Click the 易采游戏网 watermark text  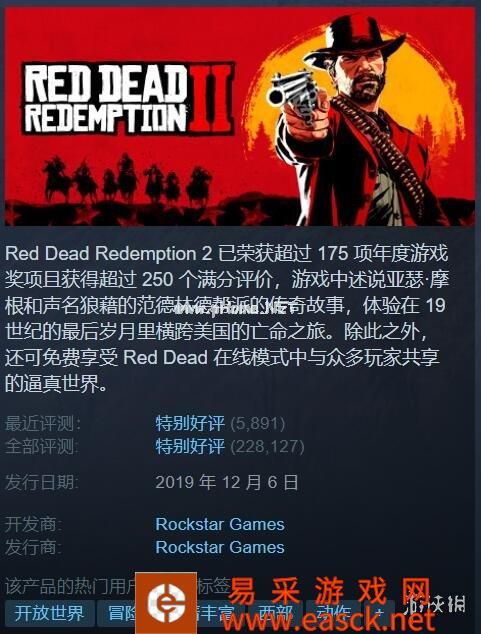[330, 591]
